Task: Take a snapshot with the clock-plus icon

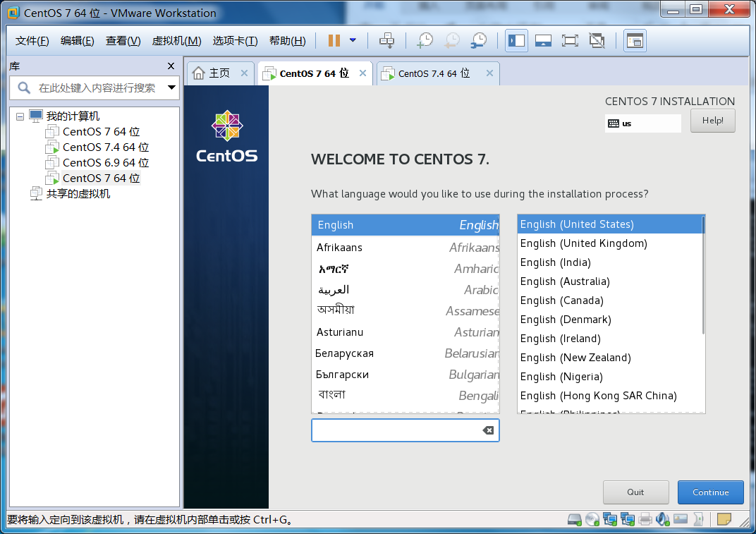Action: tap(425, 40)
